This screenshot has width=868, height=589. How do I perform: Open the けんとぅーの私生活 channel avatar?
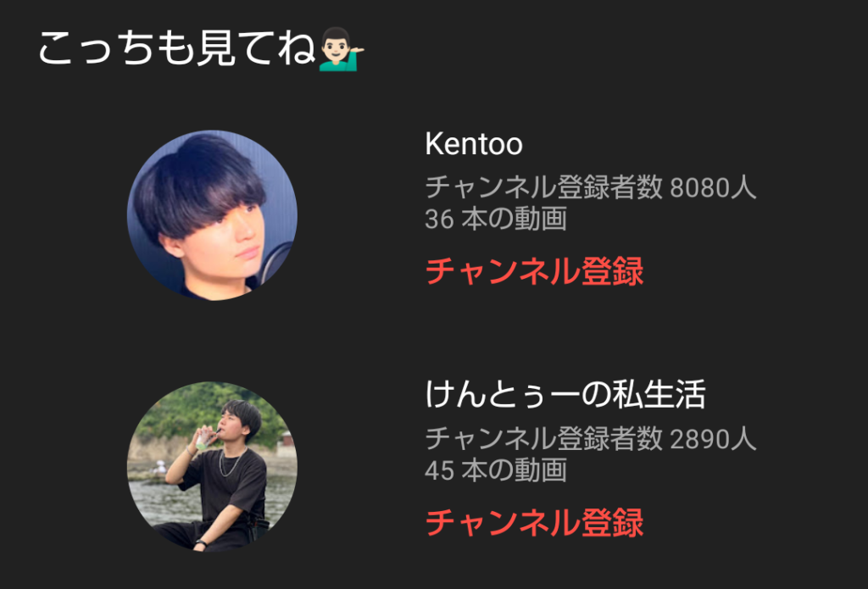[x=212, y=467]
